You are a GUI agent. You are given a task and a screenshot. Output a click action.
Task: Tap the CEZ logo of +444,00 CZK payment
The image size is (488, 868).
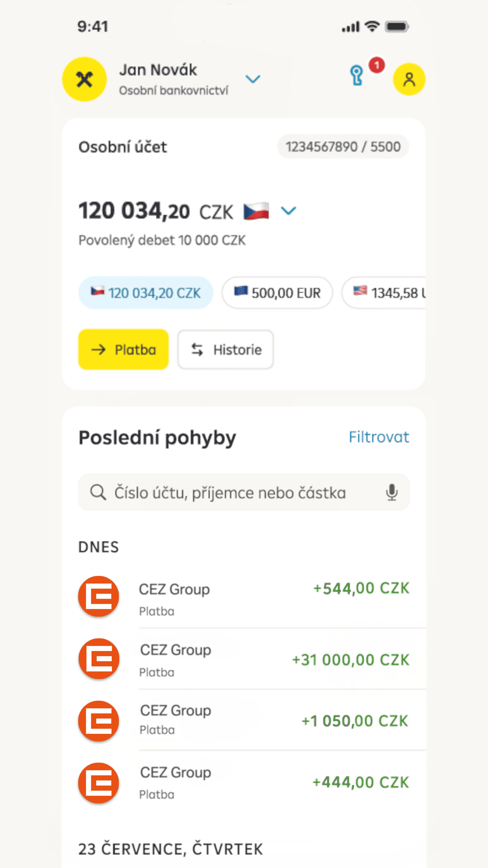tap(99, 783)
